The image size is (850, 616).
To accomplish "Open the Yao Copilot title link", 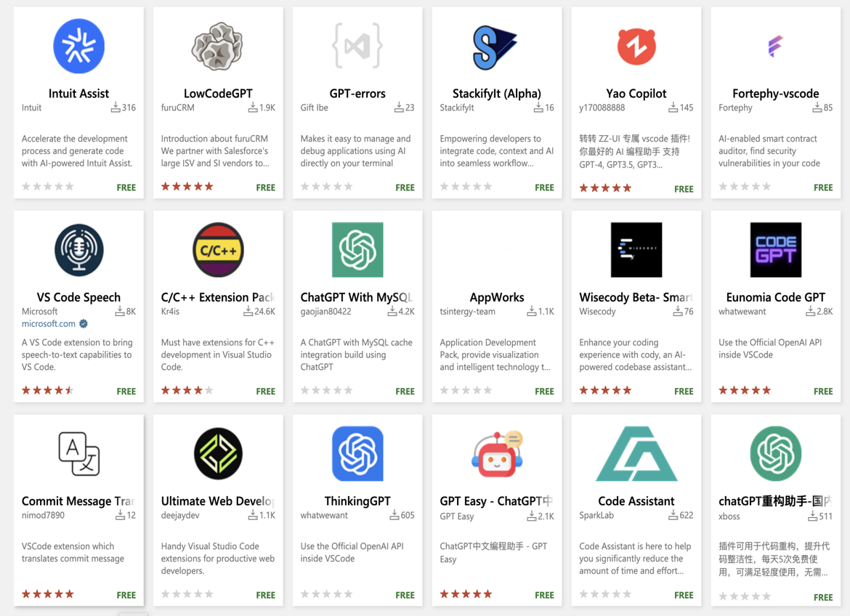I will 636,93.
